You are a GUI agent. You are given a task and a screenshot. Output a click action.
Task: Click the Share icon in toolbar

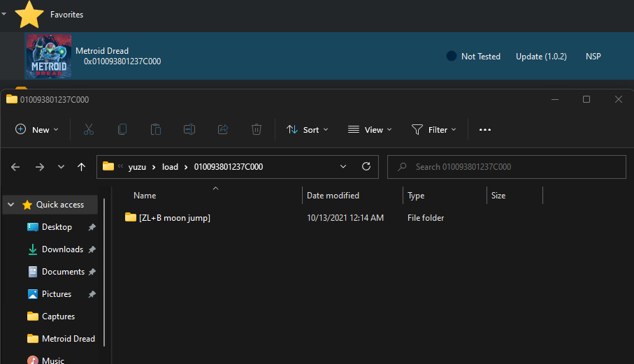click(223, 129)
